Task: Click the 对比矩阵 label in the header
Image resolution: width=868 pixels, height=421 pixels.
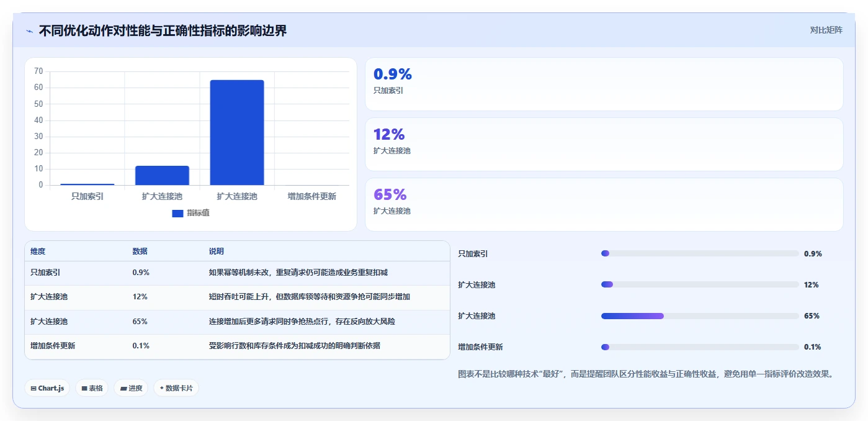Action: pos(826,30)
